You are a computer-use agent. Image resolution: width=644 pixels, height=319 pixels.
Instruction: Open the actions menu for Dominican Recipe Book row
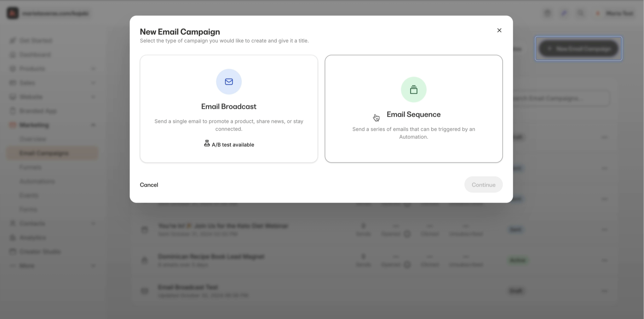pos(605,260)
